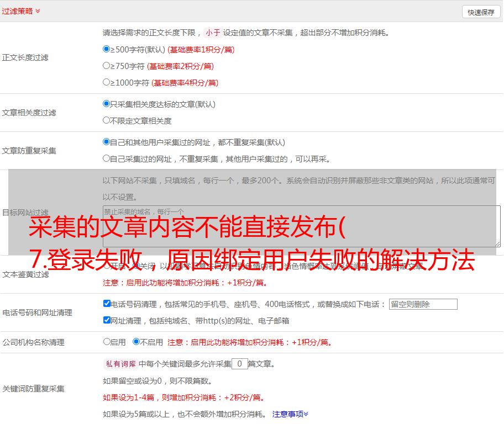Choose the ≥1000字符 length option
504x424 pixels.
click(x=107, y=82)
